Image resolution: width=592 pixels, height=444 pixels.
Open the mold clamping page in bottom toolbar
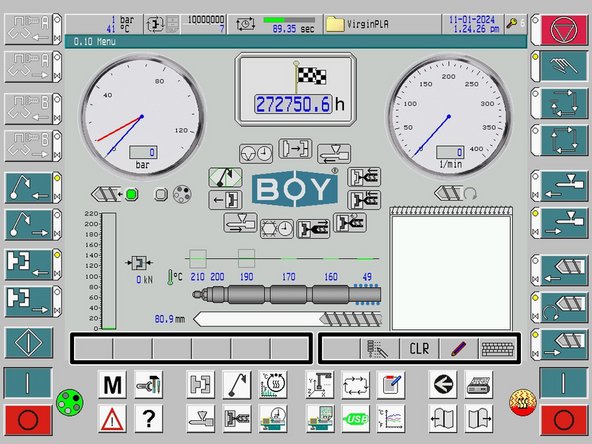200,385
